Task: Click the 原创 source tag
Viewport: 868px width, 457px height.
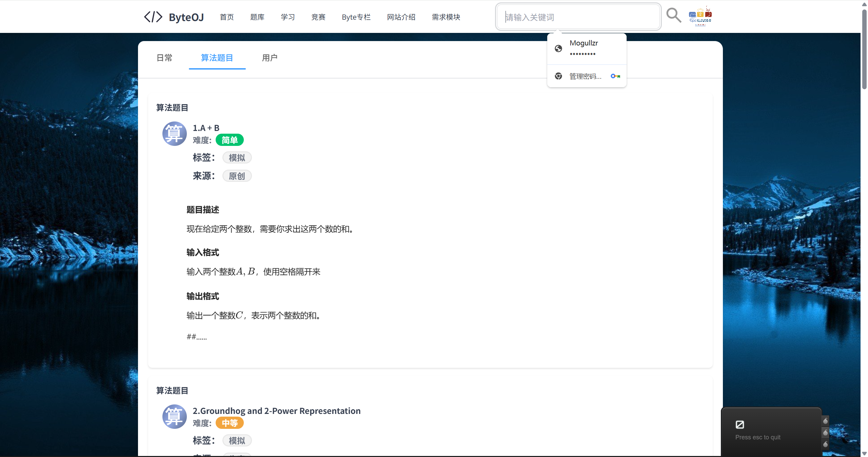Action: point(237,176)
